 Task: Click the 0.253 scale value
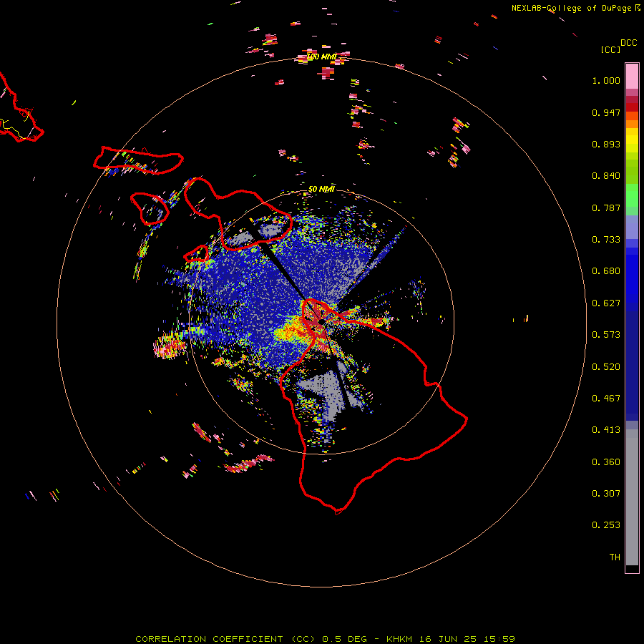pyautogui.click(x=606, y=525)
